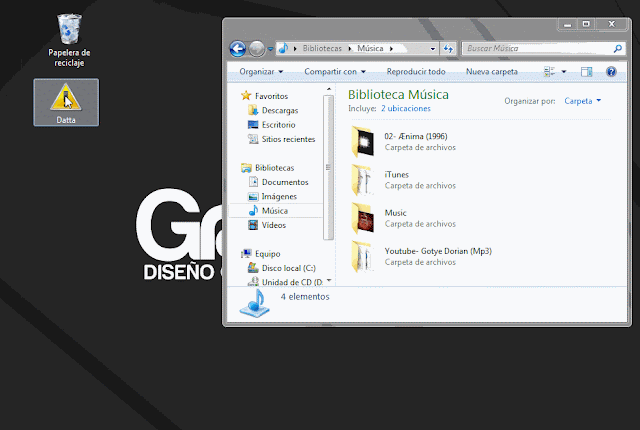The image size is (640, 430).
Task: Click the Descargas folder icon
Action: [253, 110]
